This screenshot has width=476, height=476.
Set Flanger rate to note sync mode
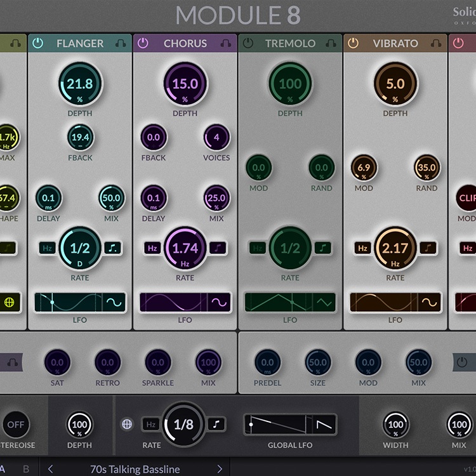(112, 248)
